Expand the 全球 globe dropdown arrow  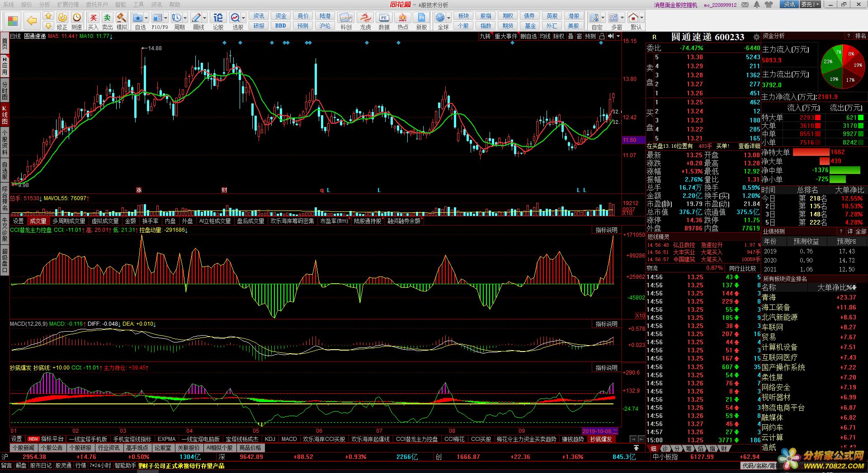[449, 18]
